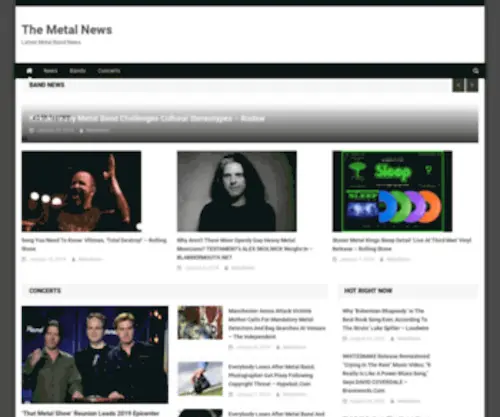Click calendar icon under Bohemian Rhapsody article
This screenshot has height=417, width=500.
[x=345, y=339]
